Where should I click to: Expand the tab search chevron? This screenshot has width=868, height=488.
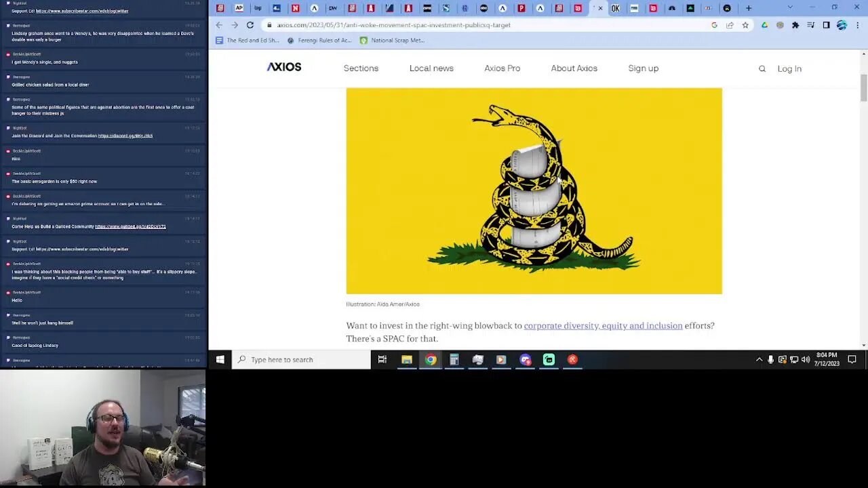790,7
